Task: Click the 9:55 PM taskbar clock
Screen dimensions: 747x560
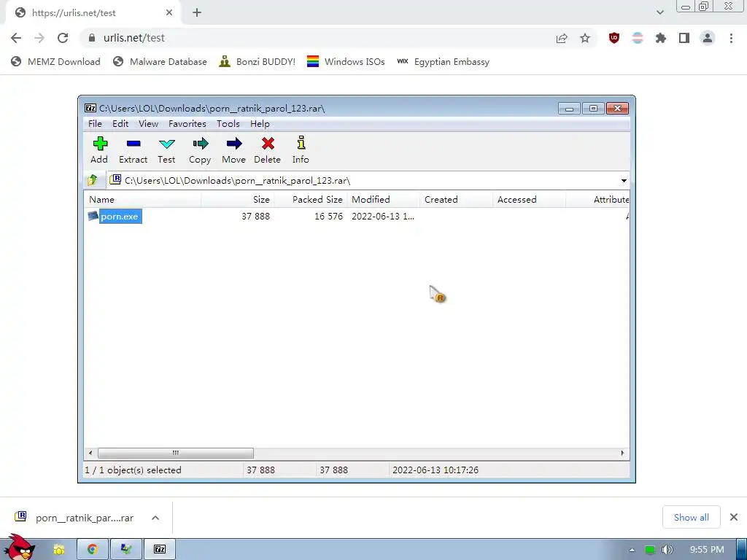Action: click(x=707, y=550)
